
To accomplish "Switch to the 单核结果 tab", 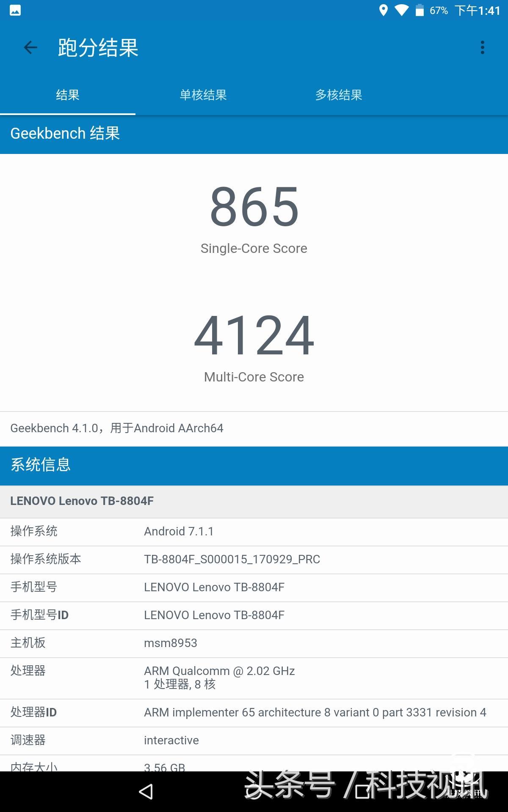I will (203, 95).
